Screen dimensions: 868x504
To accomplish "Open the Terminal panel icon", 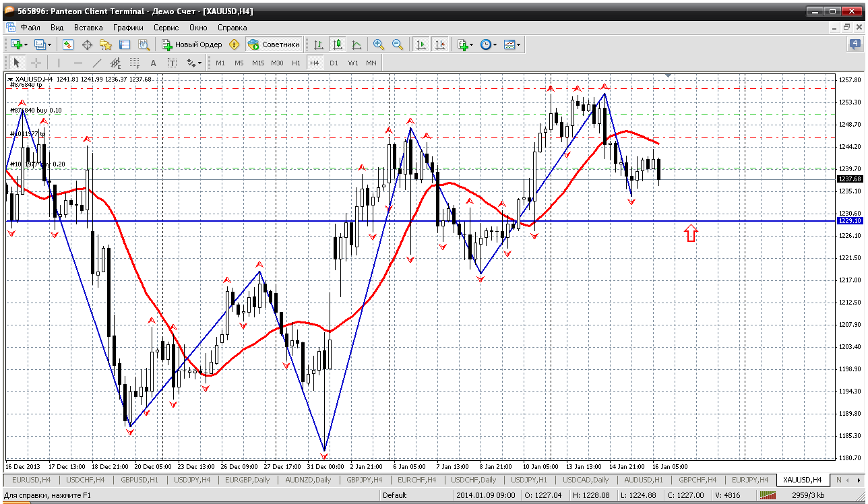I will coord(125,44).
